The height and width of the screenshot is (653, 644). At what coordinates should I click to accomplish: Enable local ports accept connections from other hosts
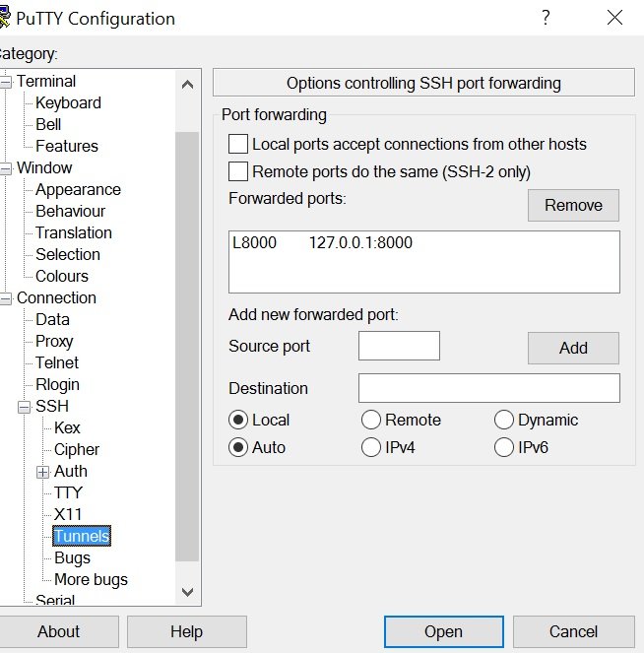(238, 144)
